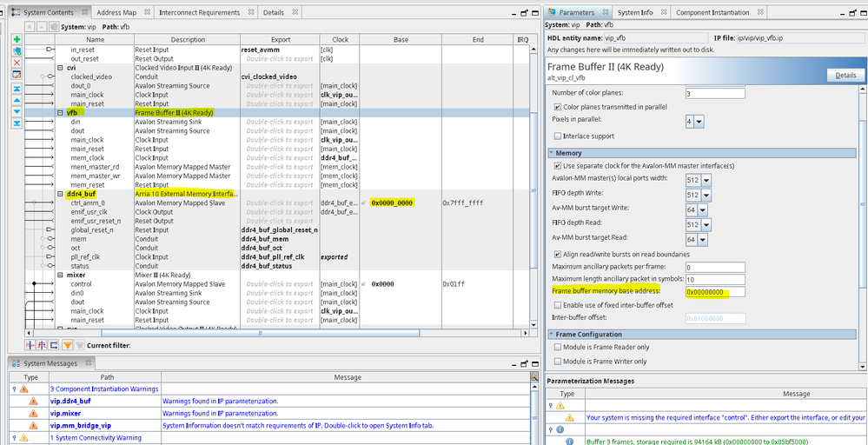Click the move component down arrow icon
Screen dimensions: 868x445
tap(17, 112)
